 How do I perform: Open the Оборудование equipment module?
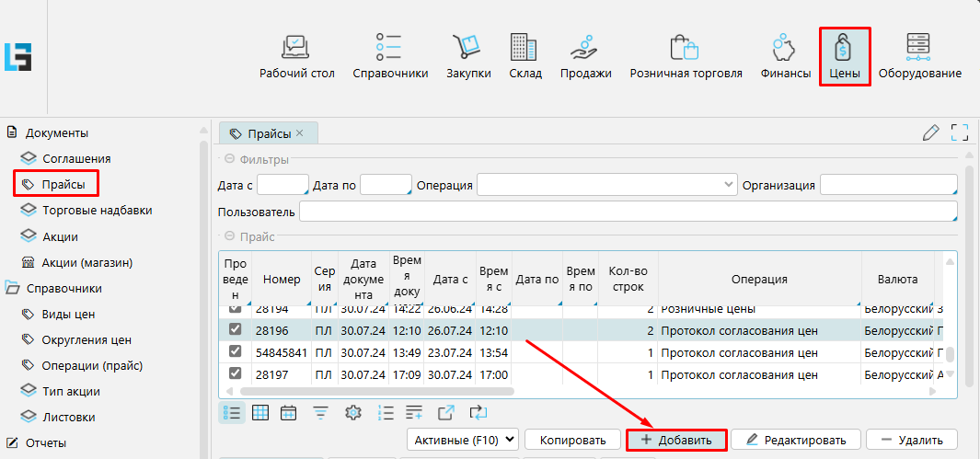click(919, 56)
